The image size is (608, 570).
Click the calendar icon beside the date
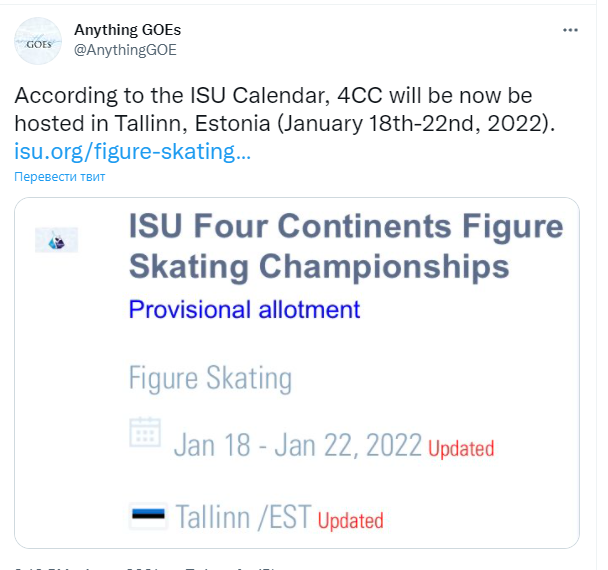[146, 433]
